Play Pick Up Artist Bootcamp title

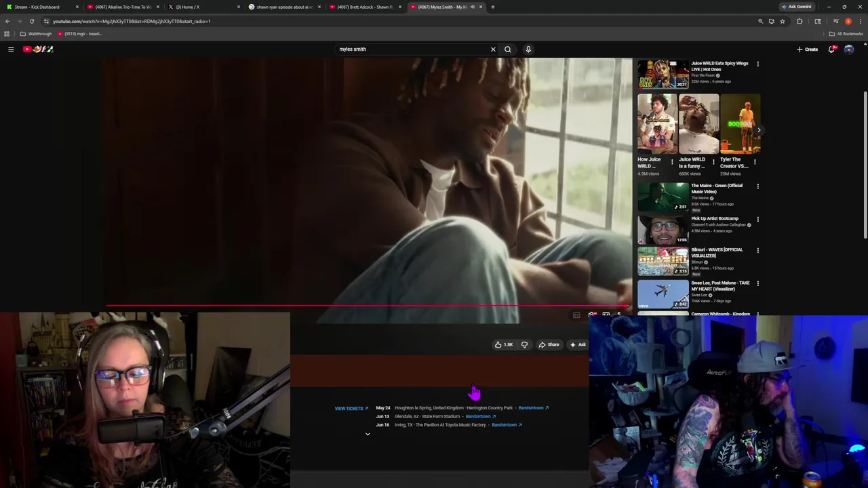(715, 219)
